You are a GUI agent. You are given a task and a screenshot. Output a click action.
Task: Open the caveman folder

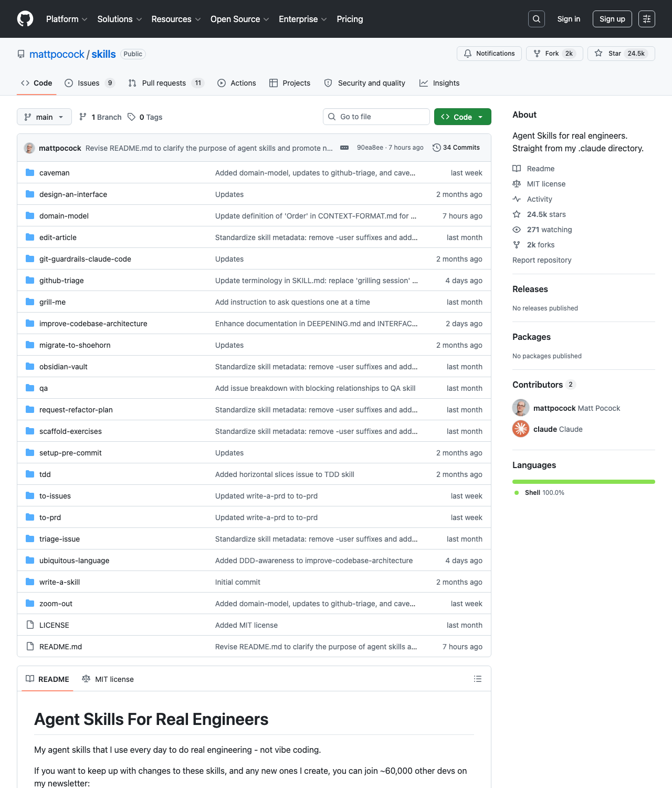click(55, 173)
